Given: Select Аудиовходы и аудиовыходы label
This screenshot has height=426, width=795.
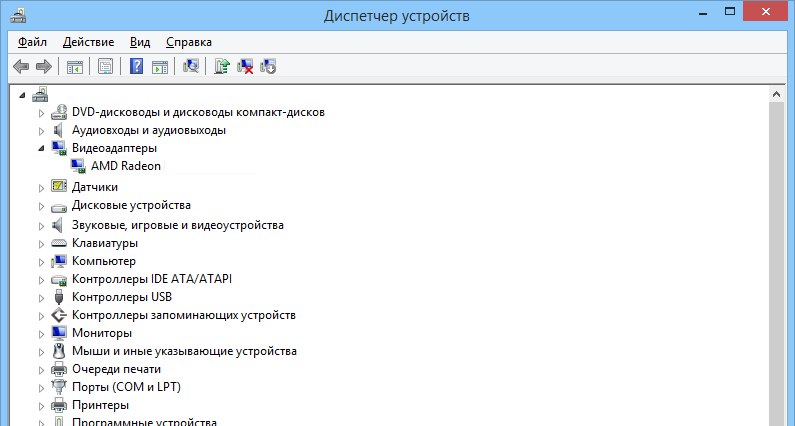Looking at the screenshot, I should click(x=149, y=130).
